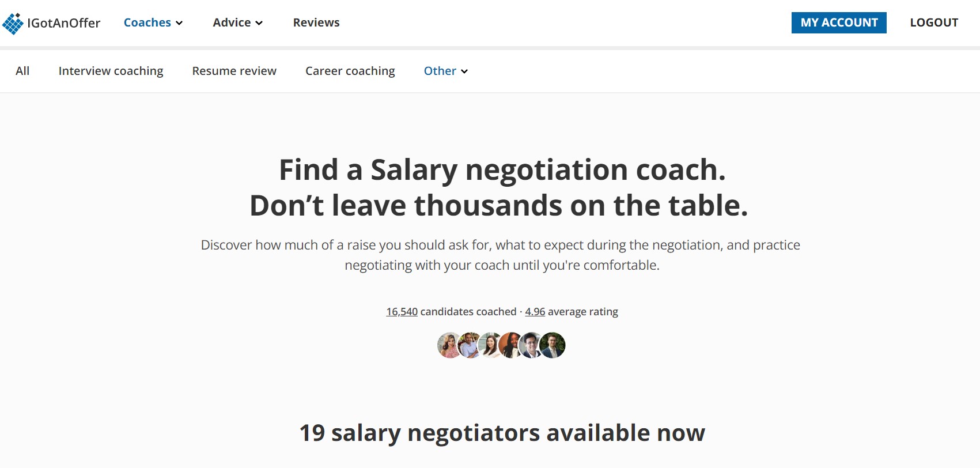980x468 pixels.
Task: Click the first coach avatar photo
Action: [x=447, y=345]
